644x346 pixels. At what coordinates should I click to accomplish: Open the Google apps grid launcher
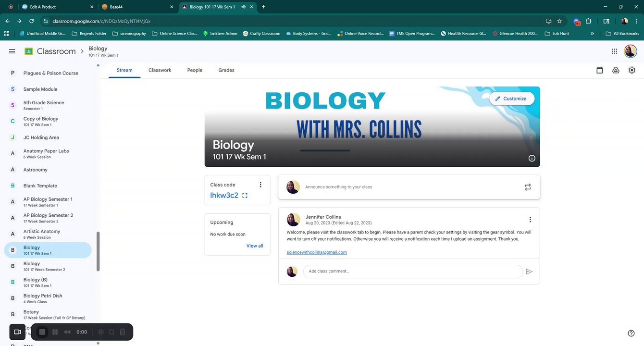click(x=614, y=51)
